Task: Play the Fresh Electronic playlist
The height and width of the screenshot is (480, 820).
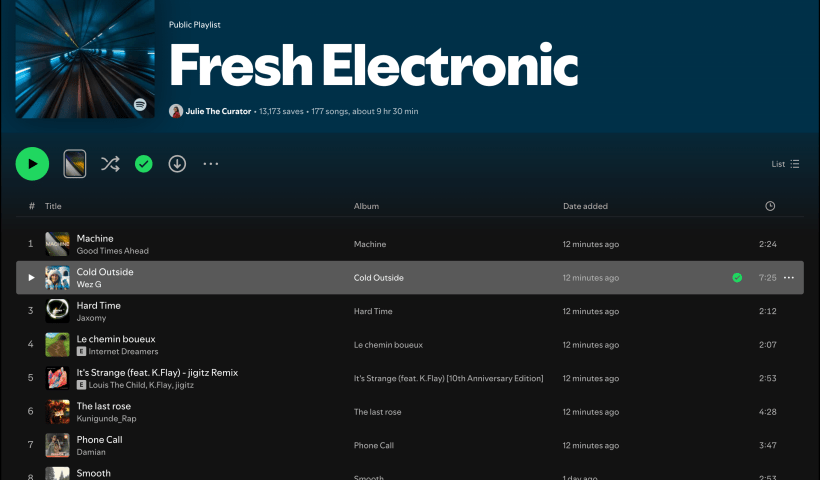Action: pos(32,163)
